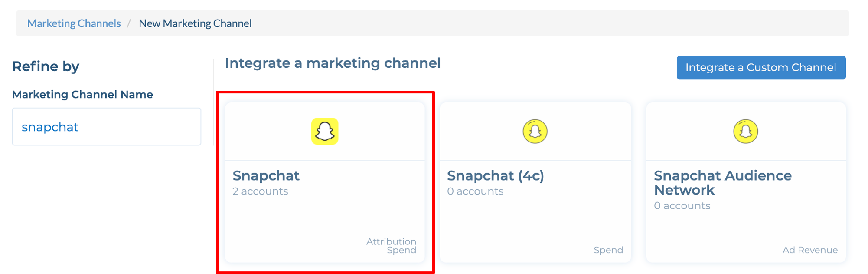This screenshot has height=274, width=868.
Task: Click the Snapchat Audience Network ghost icon
Action: coord(746,131)
